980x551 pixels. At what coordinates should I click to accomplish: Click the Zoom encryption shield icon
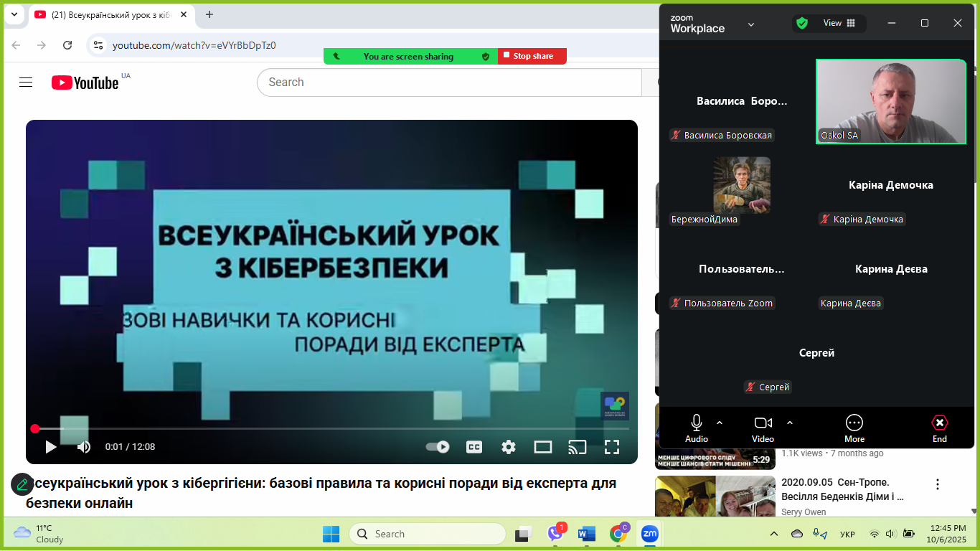point(802,23)
